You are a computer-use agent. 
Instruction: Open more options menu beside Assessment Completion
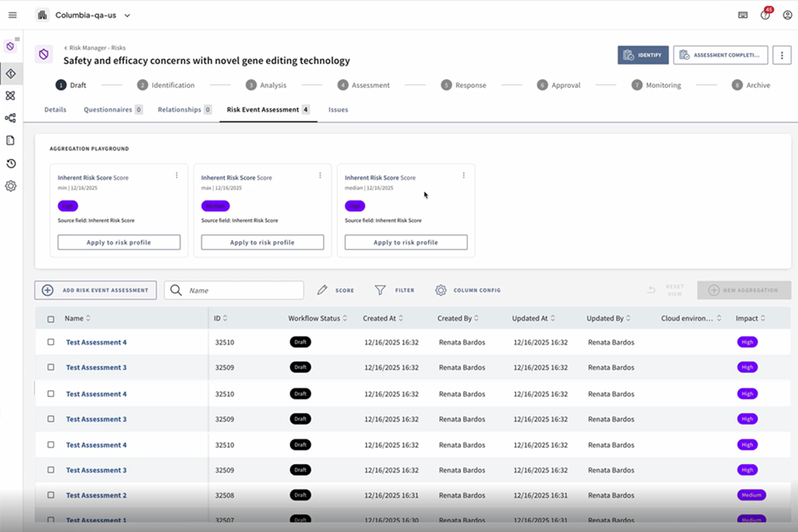pyautogui.click(x=782, y=55)
